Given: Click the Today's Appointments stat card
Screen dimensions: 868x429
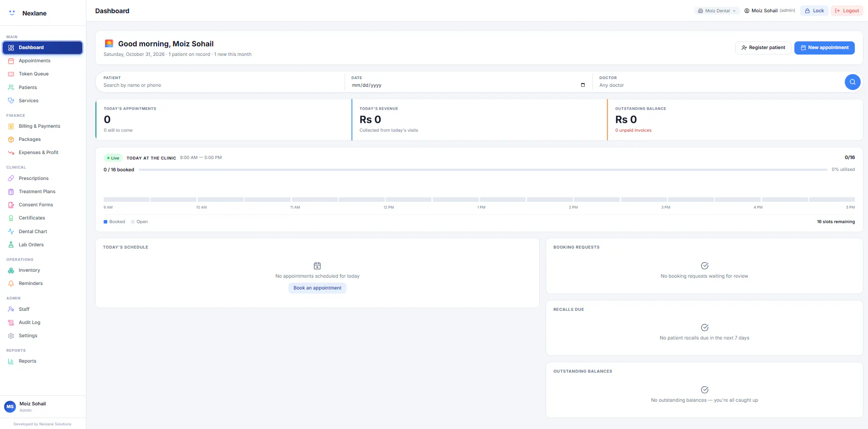Looking at the screenshot, I should coord(223,120).
